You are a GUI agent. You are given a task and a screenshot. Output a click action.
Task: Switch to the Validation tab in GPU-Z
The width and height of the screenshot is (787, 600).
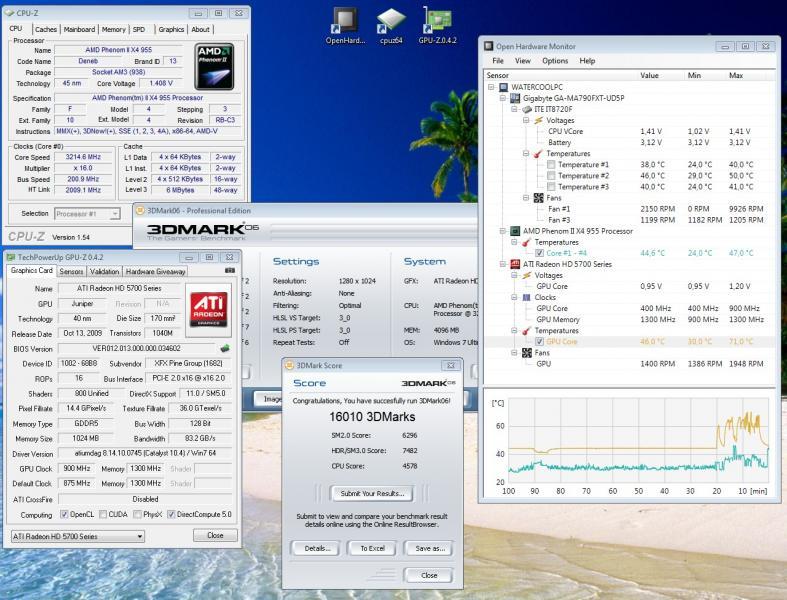pos(104,271)
